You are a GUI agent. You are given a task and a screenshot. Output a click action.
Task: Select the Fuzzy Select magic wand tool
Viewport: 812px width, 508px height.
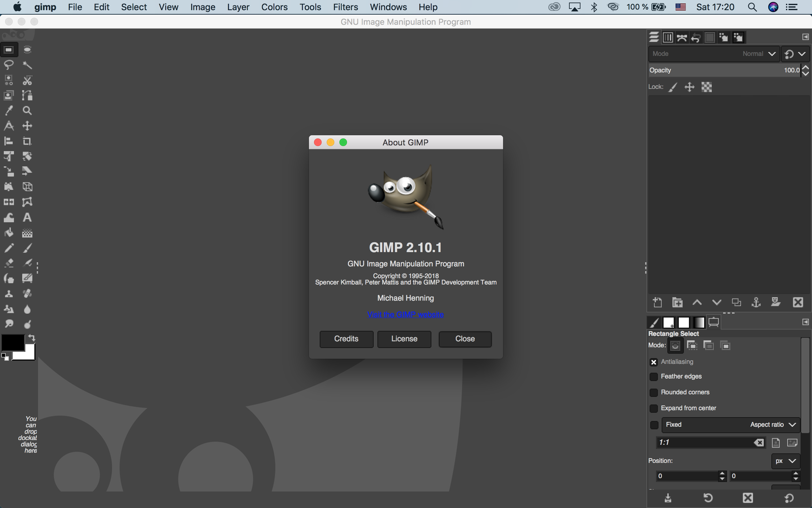pyautogui.click(x=27, y=65)
